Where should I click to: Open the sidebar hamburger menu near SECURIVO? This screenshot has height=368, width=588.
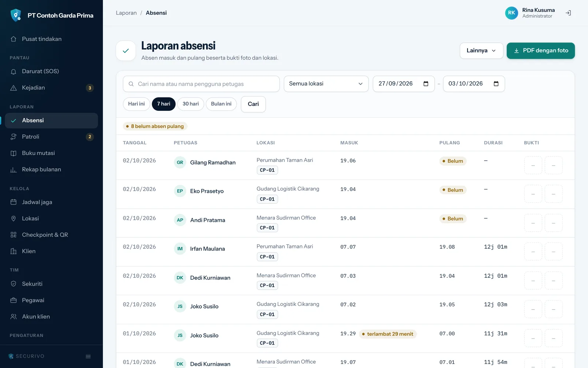tap(88, 356)
